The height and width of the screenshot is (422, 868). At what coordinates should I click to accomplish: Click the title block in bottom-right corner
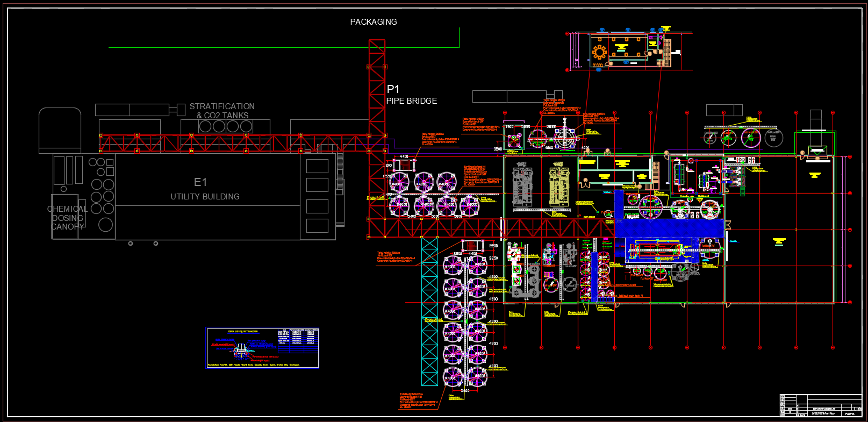(820, 405)
